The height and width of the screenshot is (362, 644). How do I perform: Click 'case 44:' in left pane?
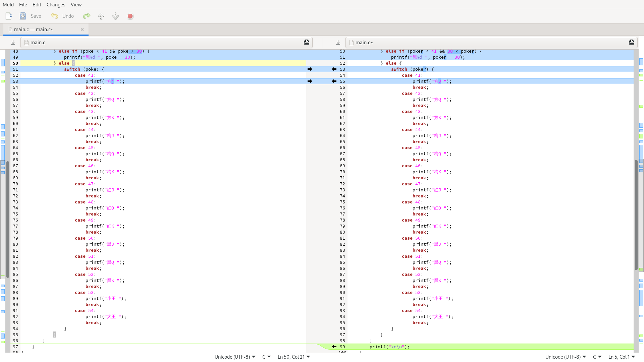point(85,130)
